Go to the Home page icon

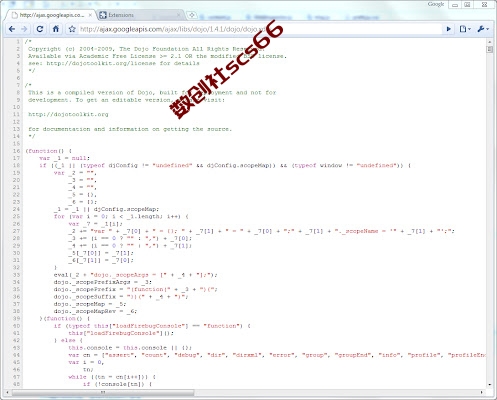coord(56,29)
